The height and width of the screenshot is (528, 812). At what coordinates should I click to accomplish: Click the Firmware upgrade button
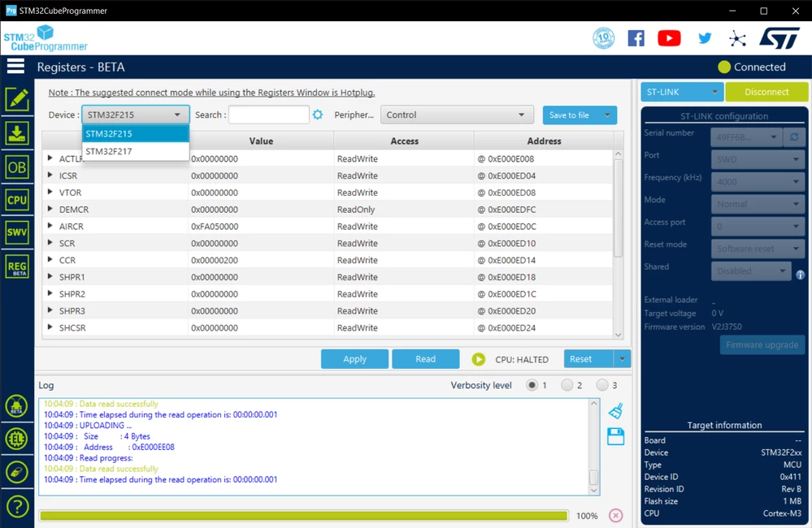pyautogui.click(x=762, y=344)
